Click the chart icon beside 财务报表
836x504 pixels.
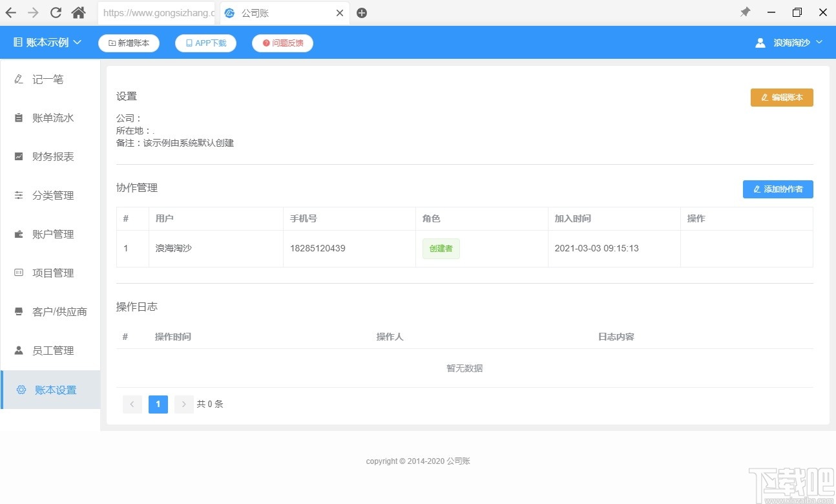pos(19,157)
